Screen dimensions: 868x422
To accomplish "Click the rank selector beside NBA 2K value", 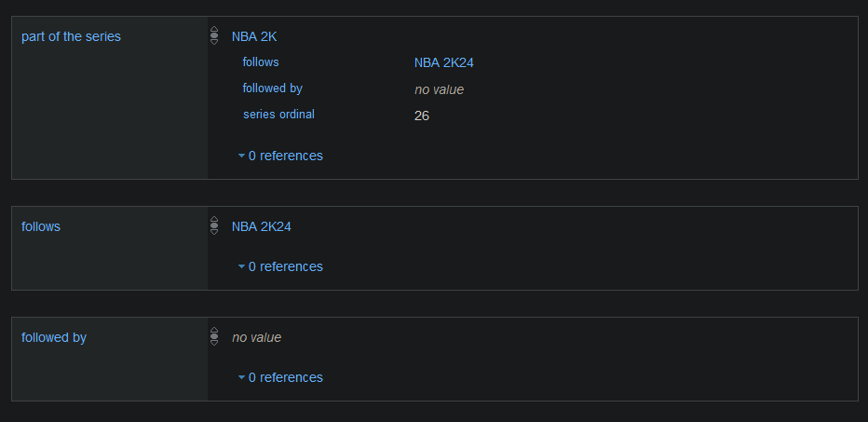I will pyautogui.click(x=214, y=36).
